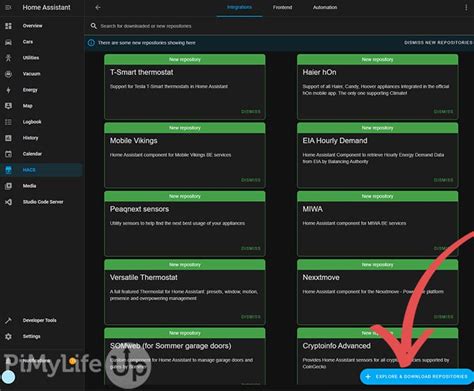This screenshot has height=391, width=474.
Task: Open Media in the sidebar
Action: pyautogui.click(x=41, y=186)
